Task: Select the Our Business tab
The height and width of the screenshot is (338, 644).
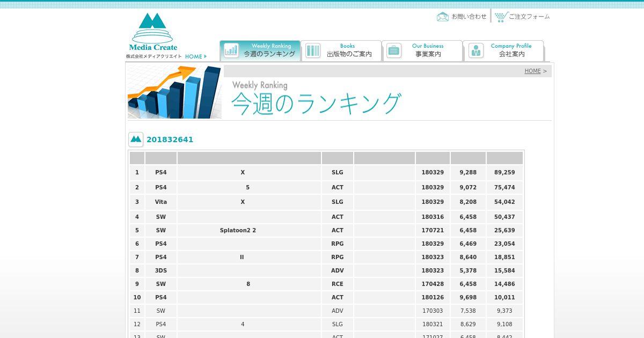Action: [422, 50]
